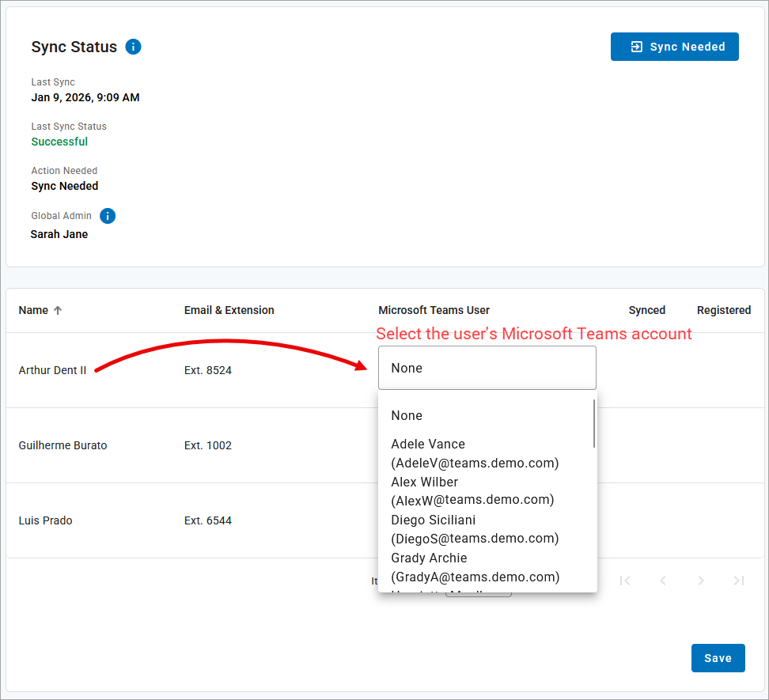Go to the first page of results
This screenshot has width=769, height=700.
pyautogui.click(x=625, y=581)
